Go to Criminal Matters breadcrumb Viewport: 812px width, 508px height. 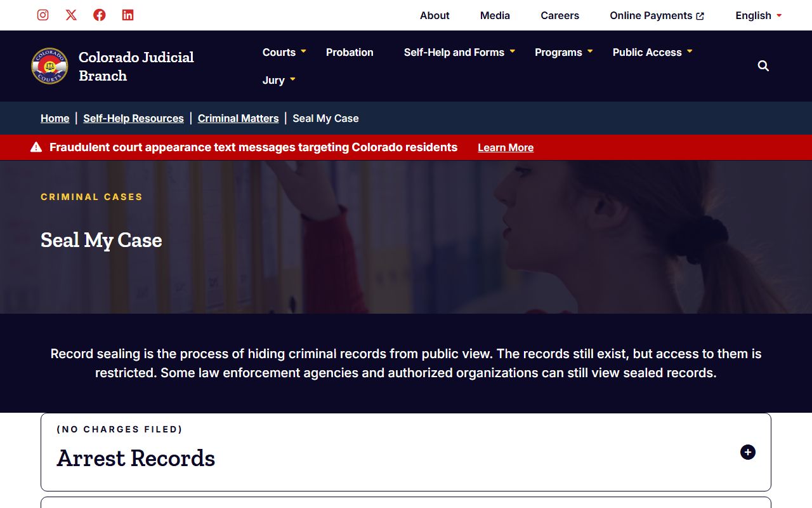coord(238,118)
